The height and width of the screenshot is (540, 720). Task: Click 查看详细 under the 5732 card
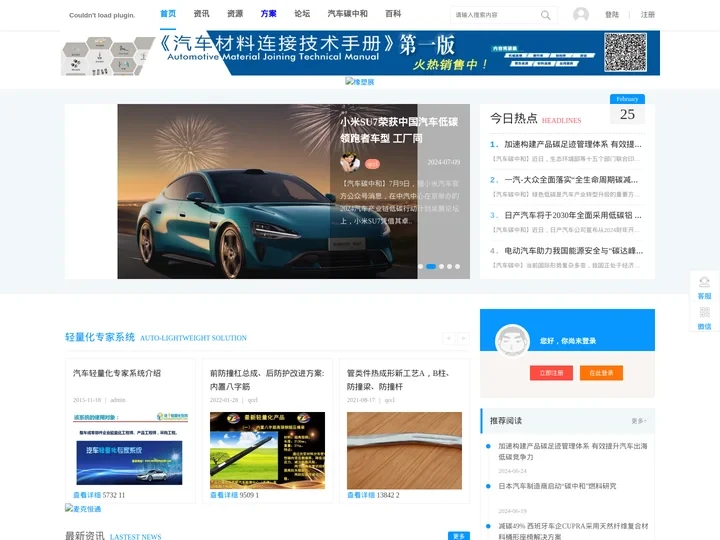click(x=87, y=495)
